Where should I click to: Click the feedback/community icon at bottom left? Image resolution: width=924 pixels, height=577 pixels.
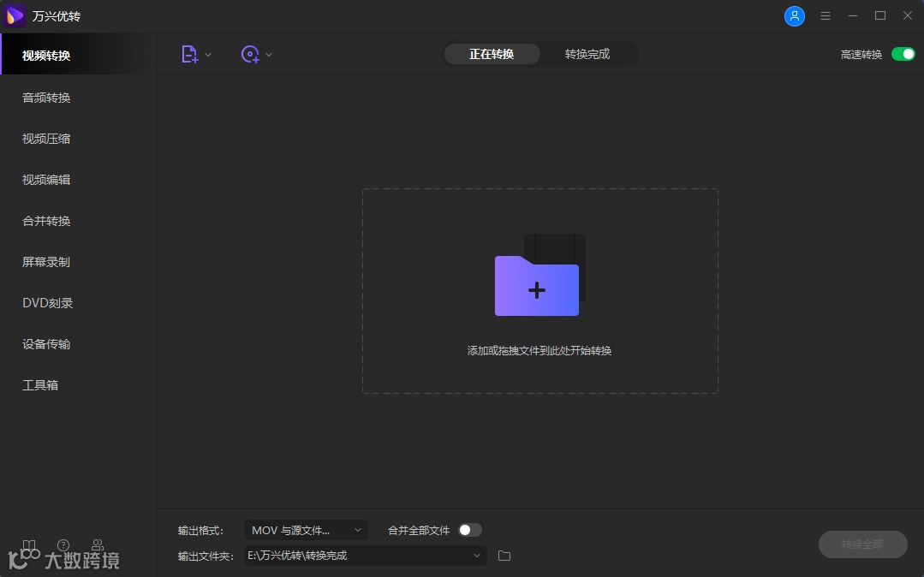click(x=98, y=544)
